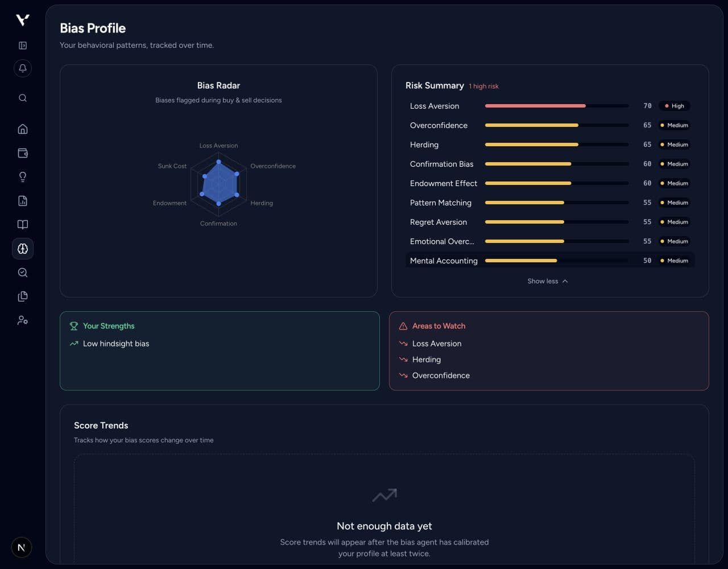728x569 pixels.
Task: Open notifications bell icon
Action: pos(23,68)
